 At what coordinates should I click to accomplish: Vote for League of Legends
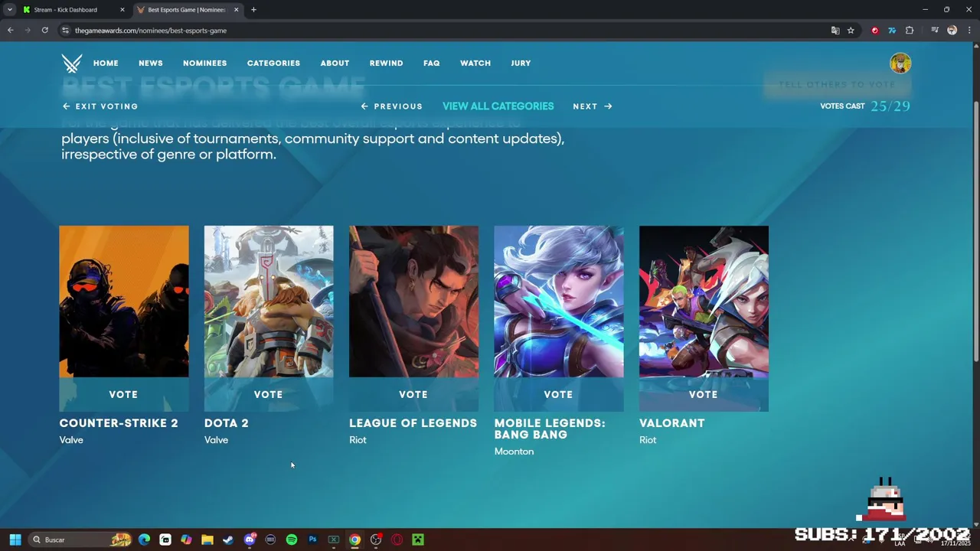click(x=413, y=395)
